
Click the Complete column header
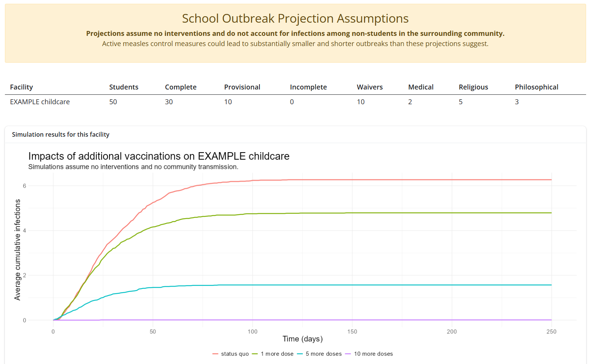pyautogui.click(x=181, y=87)
